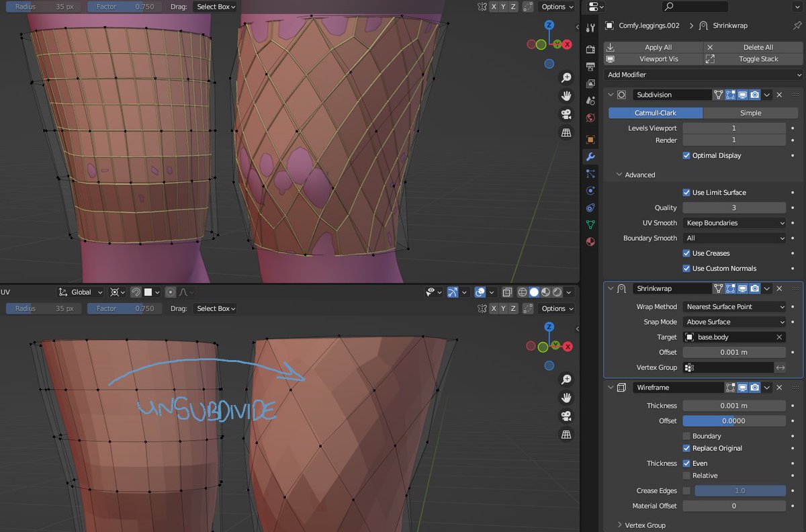
Task: Open Options menu in upper viewport header
Action: pyautogui.click(x=557, y=7)
